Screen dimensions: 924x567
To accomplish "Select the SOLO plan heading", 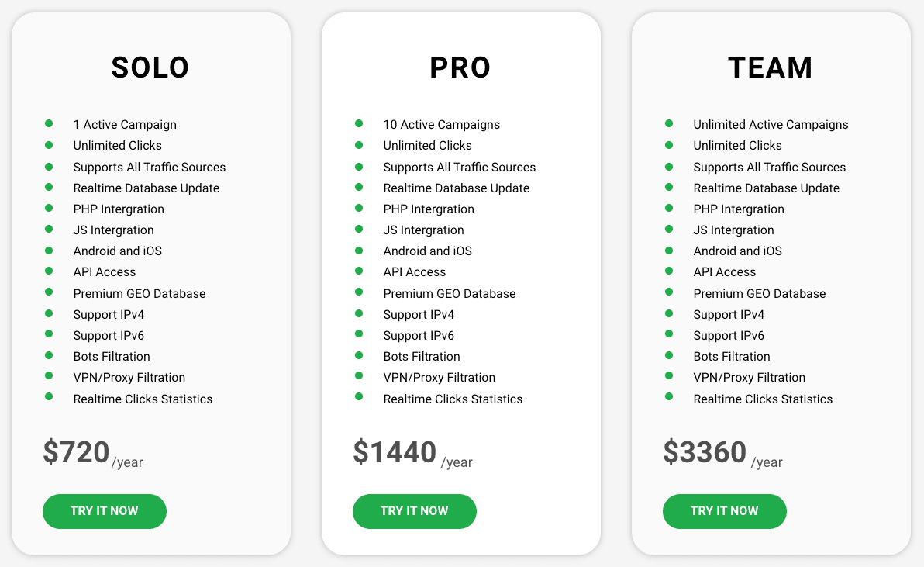I will 150,67.
